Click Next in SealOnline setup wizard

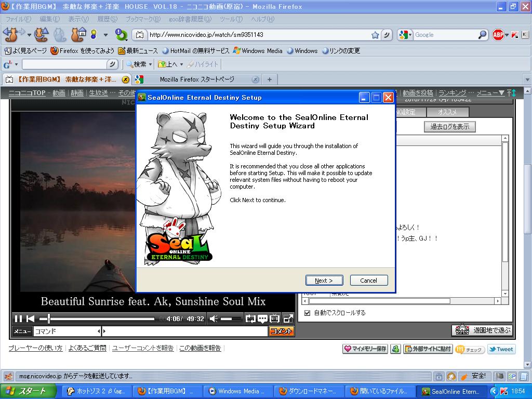point(324,280)
